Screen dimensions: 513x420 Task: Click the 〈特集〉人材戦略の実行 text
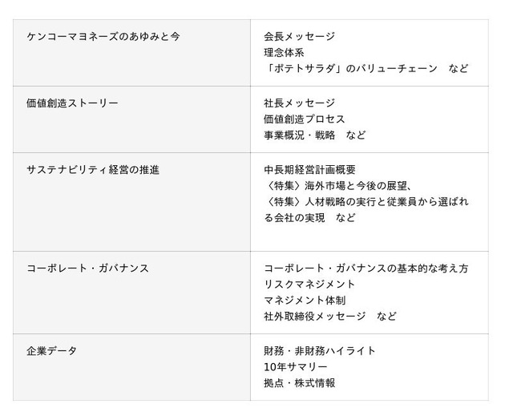pos(323,202)
